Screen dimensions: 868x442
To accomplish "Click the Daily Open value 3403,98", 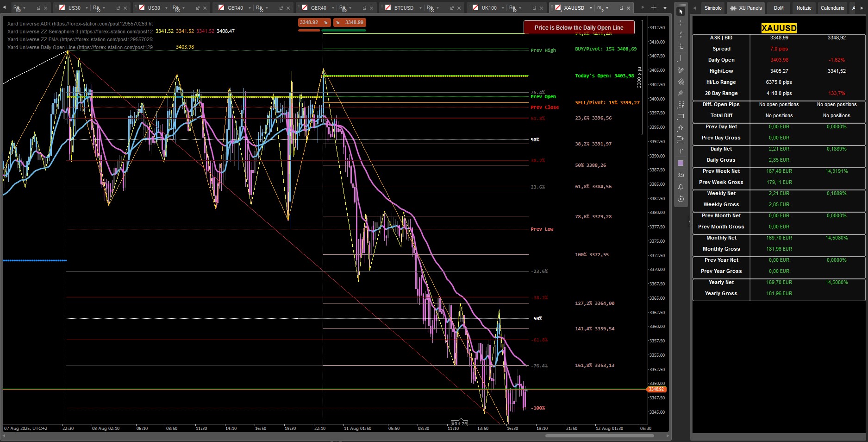I will tap(779, 60).
